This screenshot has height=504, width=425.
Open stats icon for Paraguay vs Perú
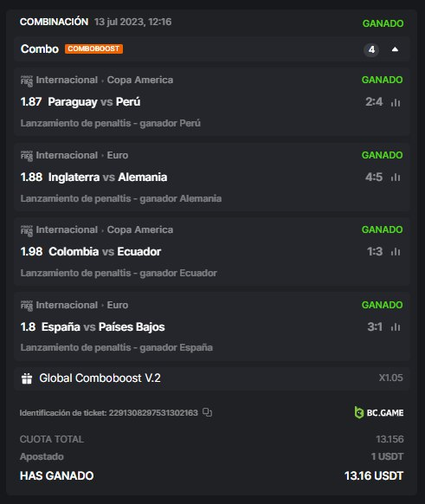click(396, 102)
